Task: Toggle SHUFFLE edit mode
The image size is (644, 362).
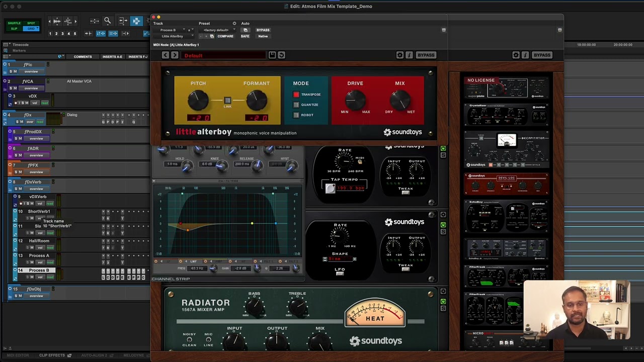Action: 14,23
